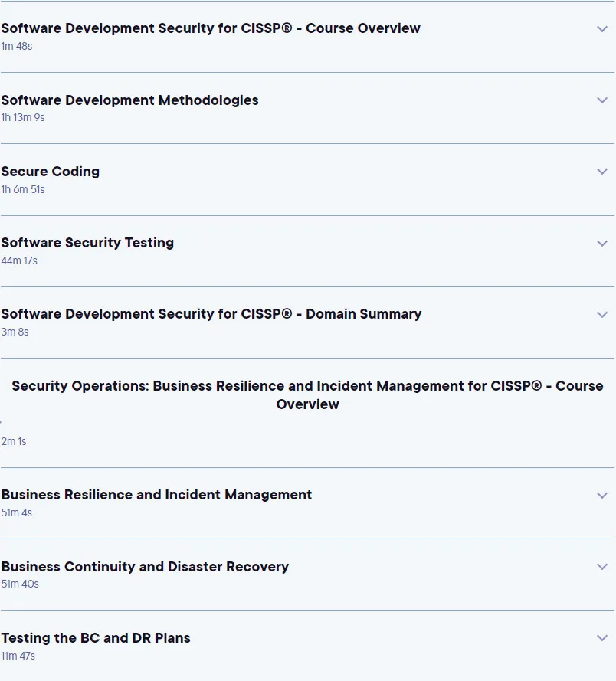Select the Business Resilience and Incident Management title
Viewport: 616px width, 681px height.
click(156, 495)
